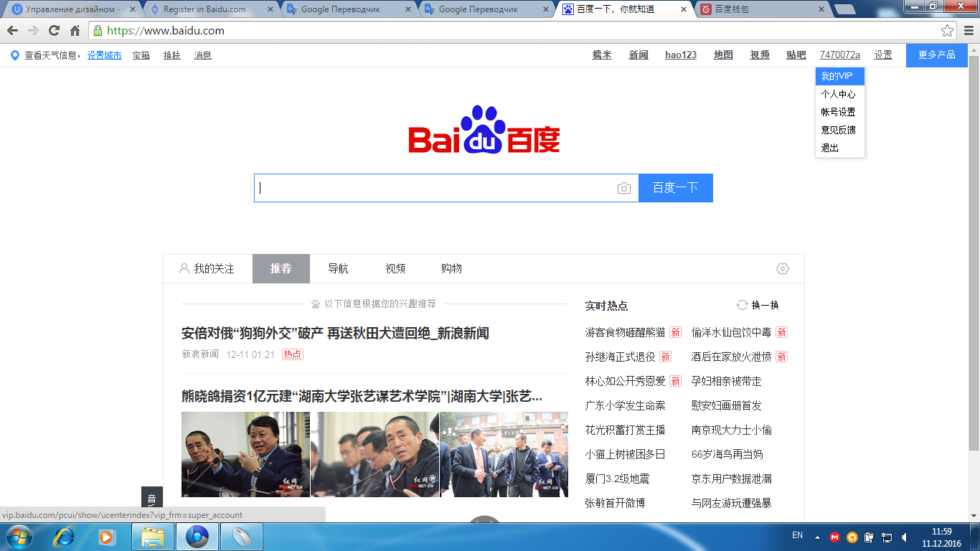Click the EN language indicator
The image size is (980, 551).
click(x=797, y=535)
